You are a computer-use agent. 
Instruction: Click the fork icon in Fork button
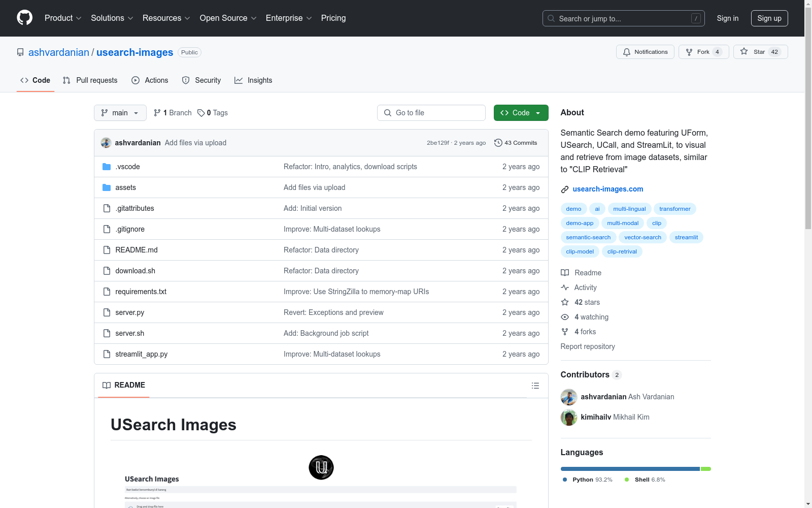coord(689,52)
